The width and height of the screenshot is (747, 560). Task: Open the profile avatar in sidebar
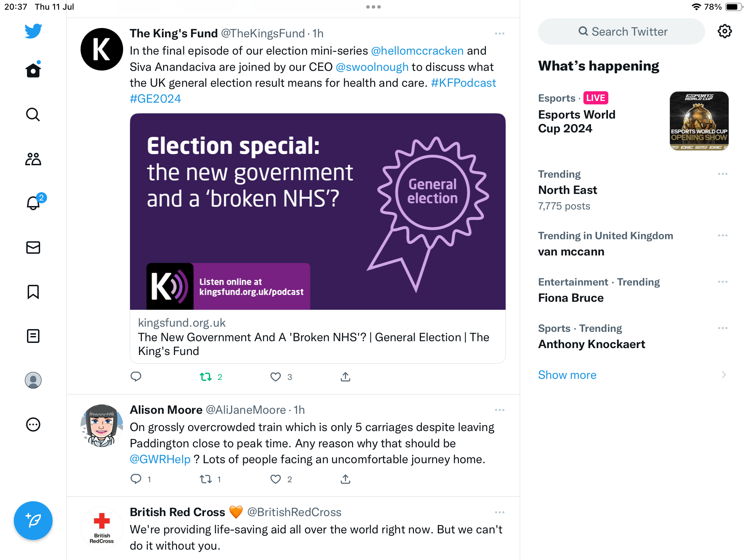pos(33,380)
